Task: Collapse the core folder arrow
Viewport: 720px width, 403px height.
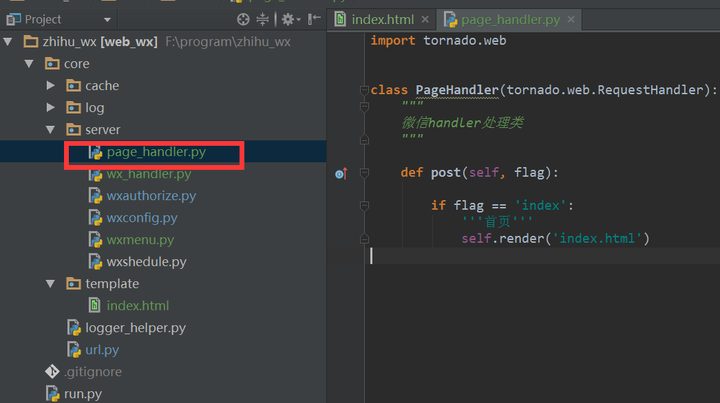Action: 29,63
